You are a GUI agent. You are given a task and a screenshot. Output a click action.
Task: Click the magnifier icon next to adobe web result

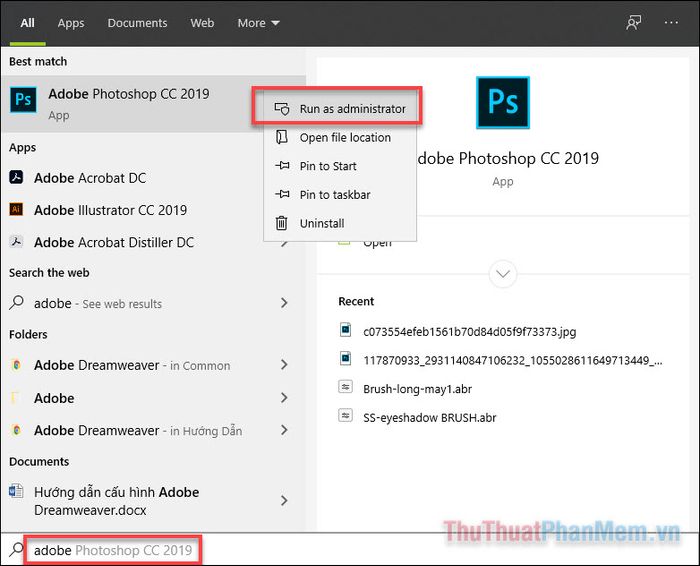point(17,303)
